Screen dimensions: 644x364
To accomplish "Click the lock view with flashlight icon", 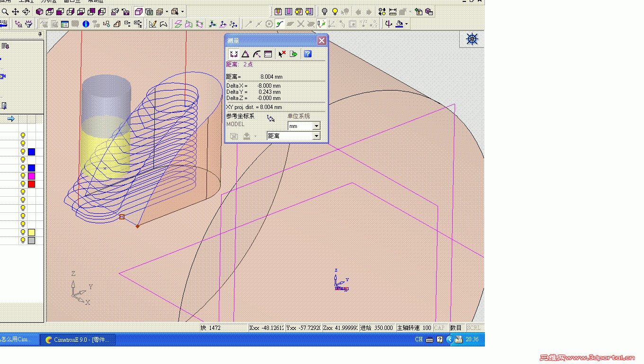I will tap(115, 11).
